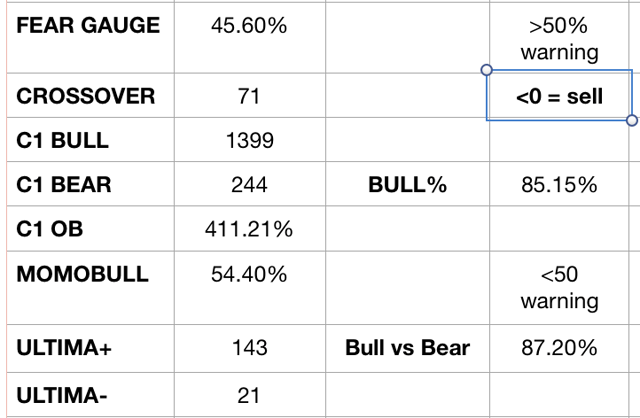Select the C1 BEAR label cell
This screenshot has width=640, height=418.
click(91, 184)
